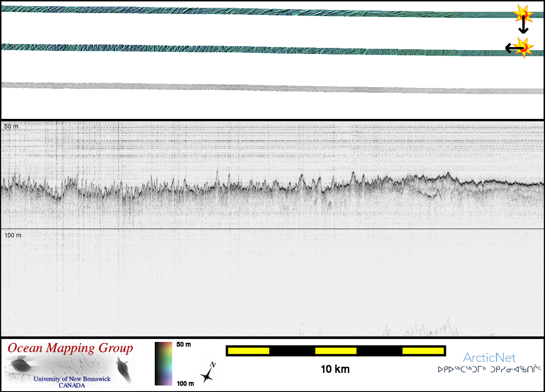
Task: Click the depth color scale bar
Action: (163, 364)
